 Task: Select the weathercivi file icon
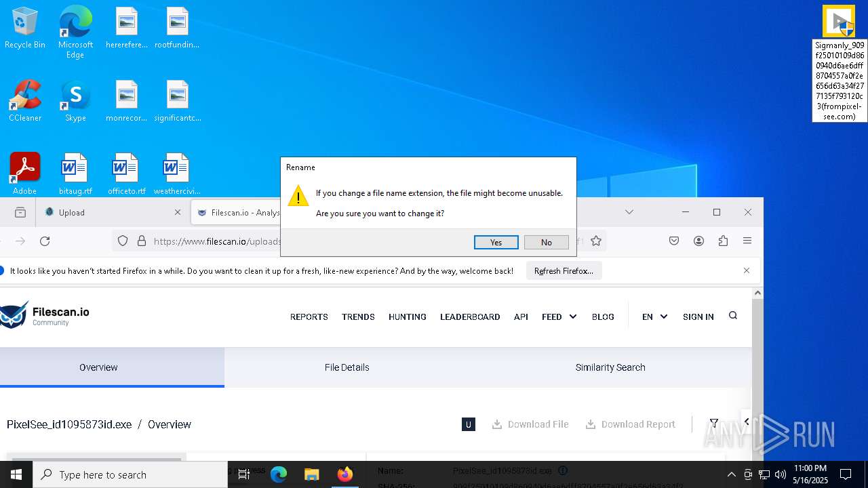tap(177, 174)
